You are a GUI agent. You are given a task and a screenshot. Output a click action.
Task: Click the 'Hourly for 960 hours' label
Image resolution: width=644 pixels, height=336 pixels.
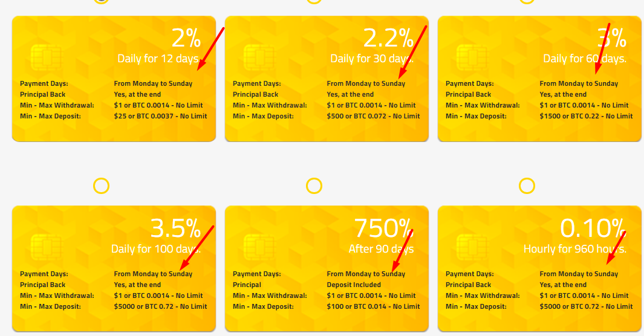coord(574,249)
